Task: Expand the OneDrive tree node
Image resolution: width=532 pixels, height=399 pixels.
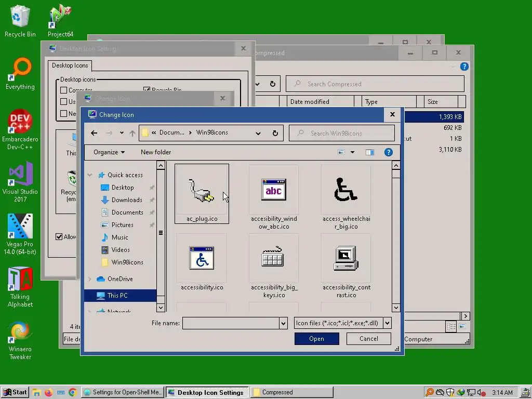Action: point(89,279)
